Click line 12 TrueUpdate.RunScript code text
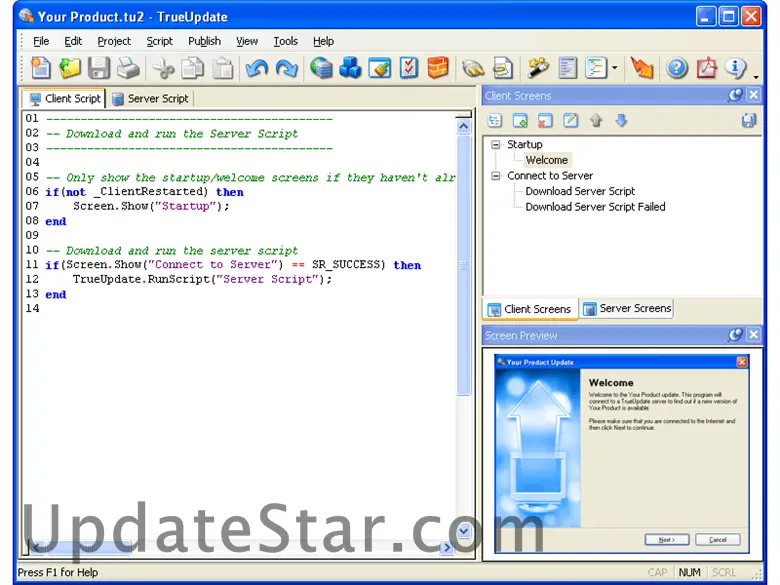 tap(202, 279)
